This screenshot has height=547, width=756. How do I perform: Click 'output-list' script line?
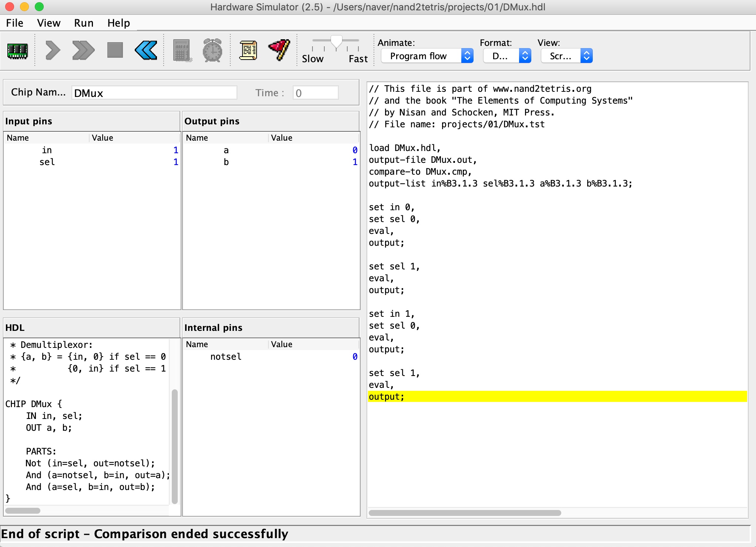(x=501, y=183)
